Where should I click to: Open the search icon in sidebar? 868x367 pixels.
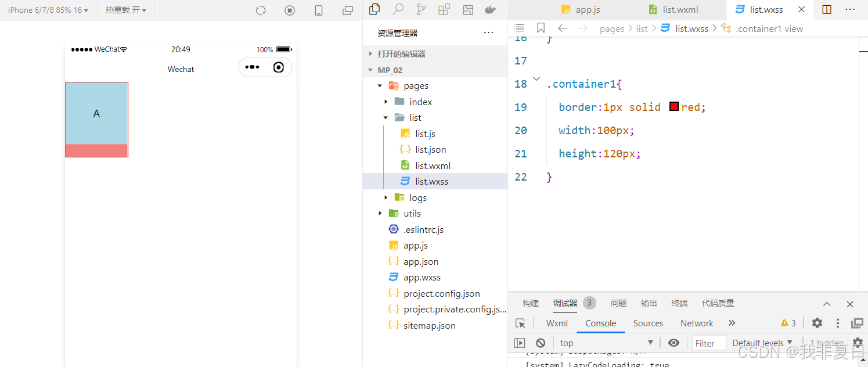(398, 9)
